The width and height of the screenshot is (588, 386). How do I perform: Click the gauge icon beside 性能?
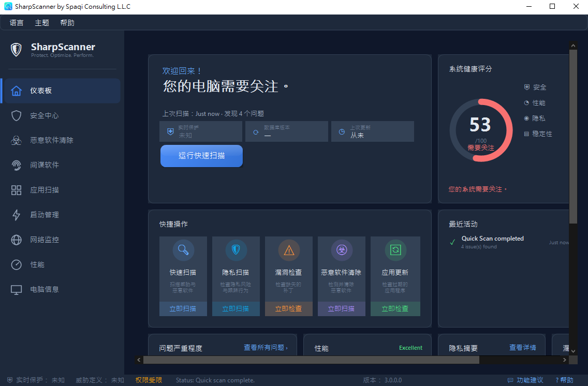[x=16, y=264]
